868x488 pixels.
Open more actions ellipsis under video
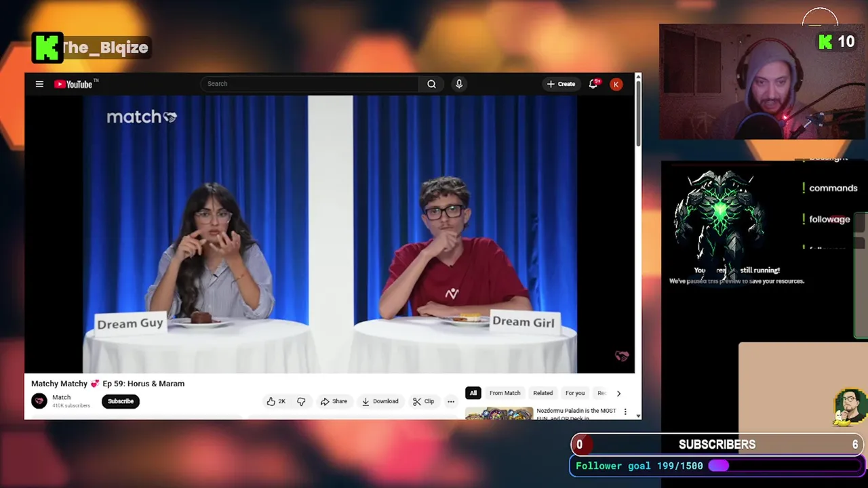click(x=450, y=401)
